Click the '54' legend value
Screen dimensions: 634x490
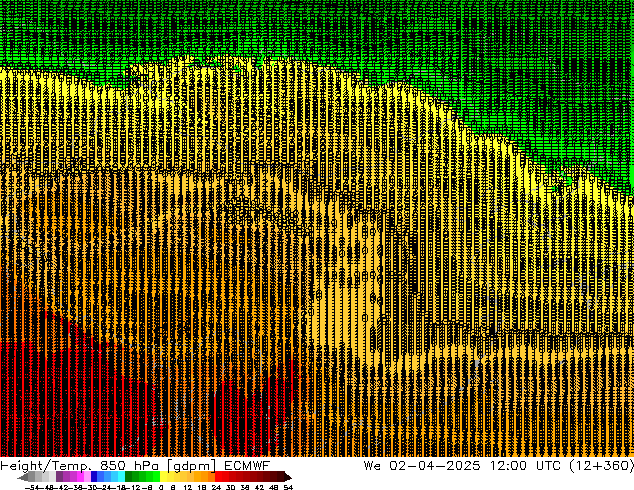tap(288, 487)
